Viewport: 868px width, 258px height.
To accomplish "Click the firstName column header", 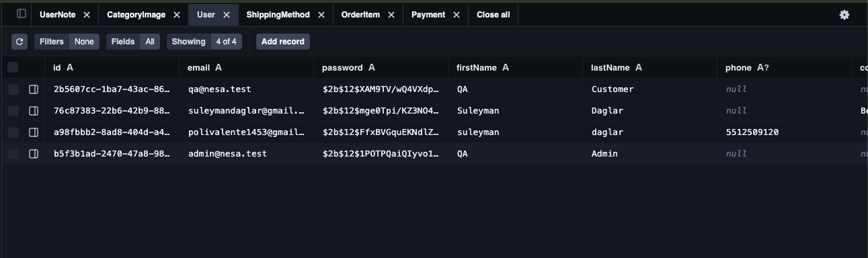I will click(515, 67).
